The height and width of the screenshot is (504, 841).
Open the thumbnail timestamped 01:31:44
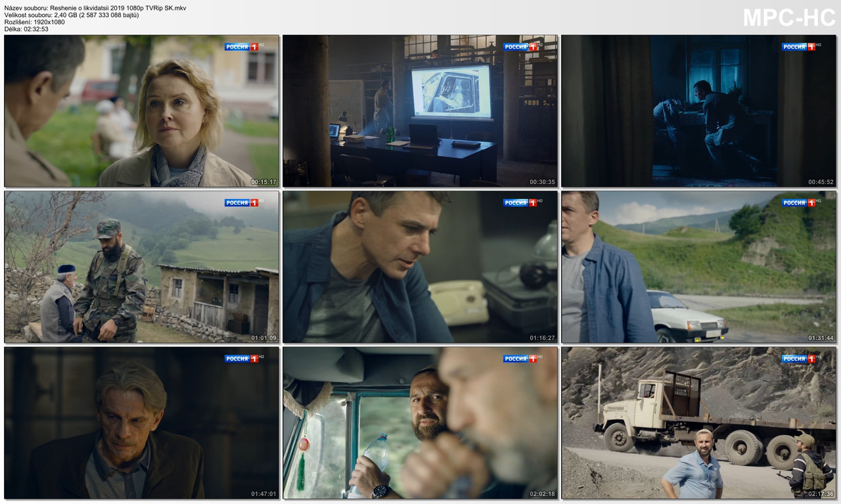click(698, 267)
